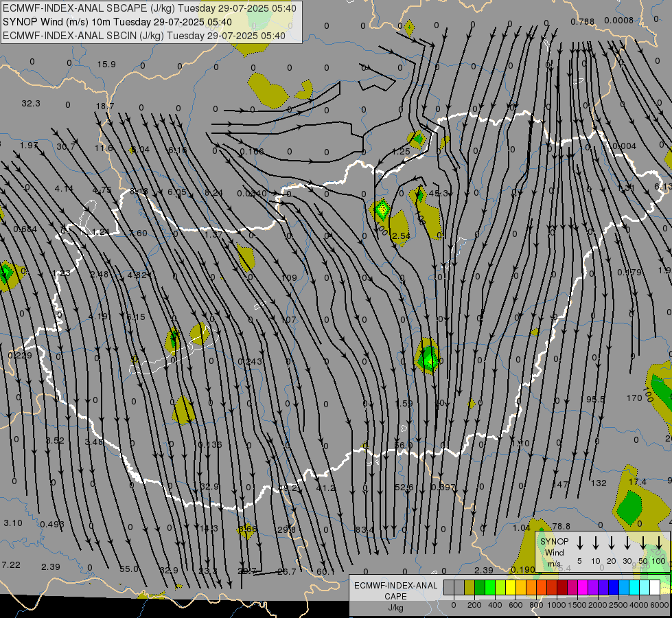The image size is (672, 618).
Task: Click the SYNOP Wind m/s legend label
Action: (x=554, y=552)
